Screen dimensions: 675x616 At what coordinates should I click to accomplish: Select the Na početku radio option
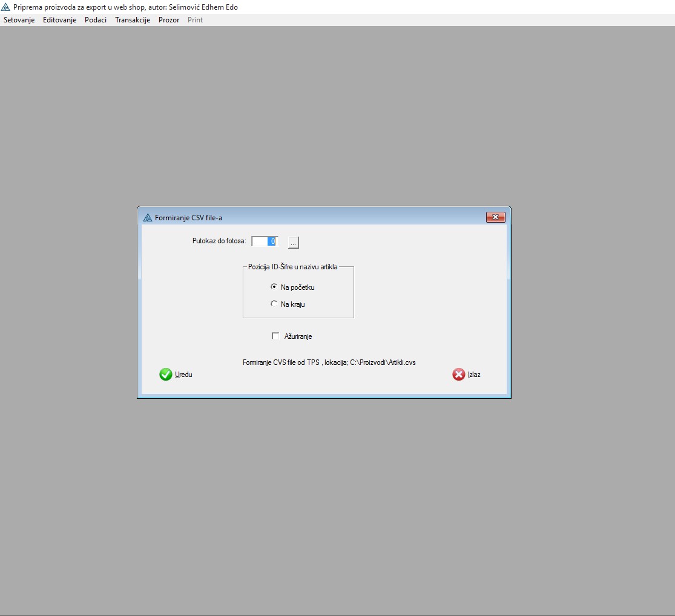click(274, 287)
